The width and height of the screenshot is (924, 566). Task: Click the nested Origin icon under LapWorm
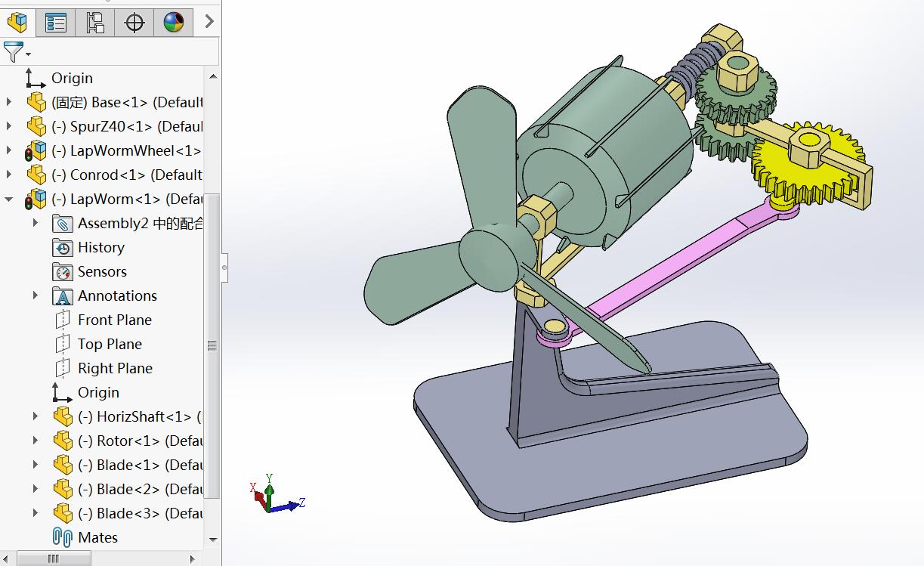click(x=62, y=391)
